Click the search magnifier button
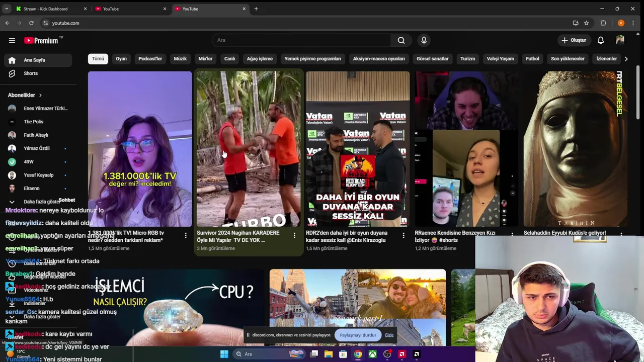The height and width of the screenshot is (362, 644). tap(401, 40)
